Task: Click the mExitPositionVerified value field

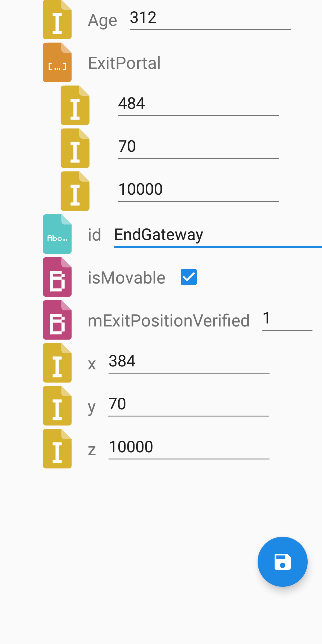Action: (x=287, y=319)
